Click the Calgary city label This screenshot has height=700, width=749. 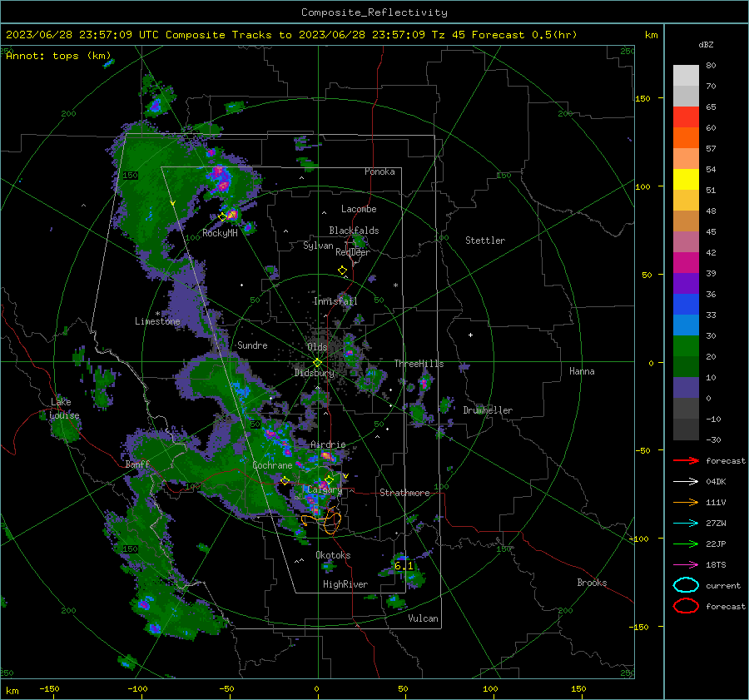pos(325,489)
